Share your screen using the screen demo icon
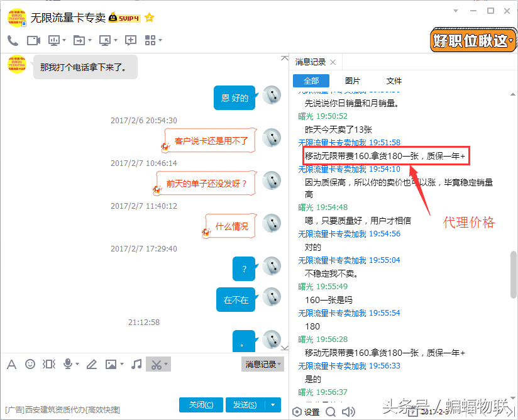This screenshot has width=518, height=420. click(x=55, y=39)
